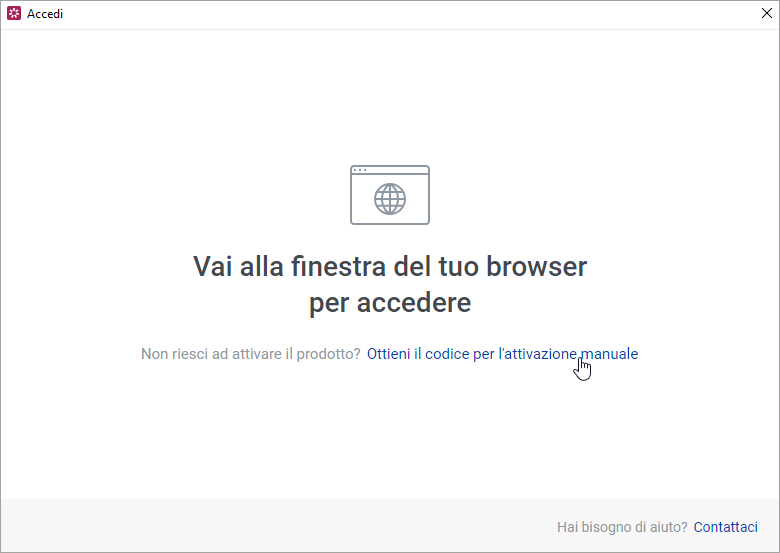Click the word 'codice' in the activation link
The image size is (780, 553).
click(x=447, y=354)
